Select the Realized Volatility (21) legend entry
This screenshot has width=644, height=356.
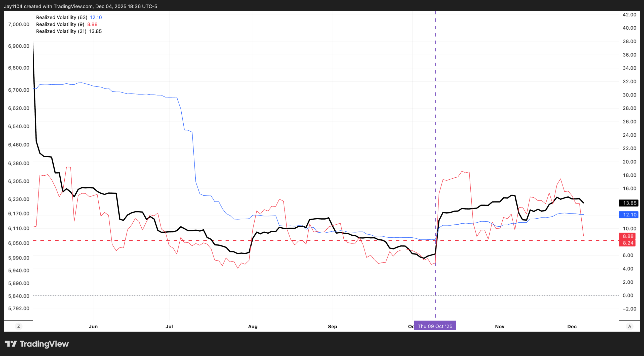click(61, 31)
